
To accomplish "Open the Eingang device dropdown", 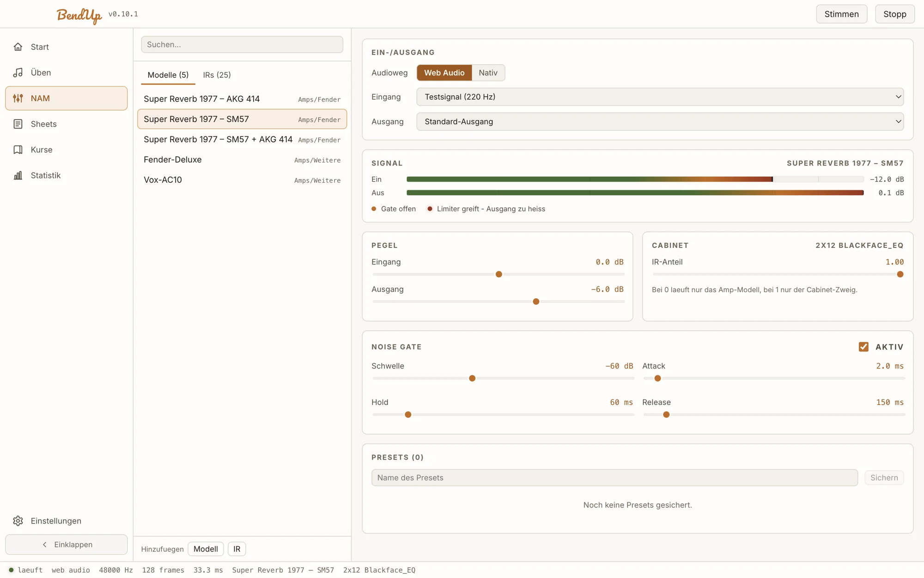I will pyautogui.click(x=660, y=97).
